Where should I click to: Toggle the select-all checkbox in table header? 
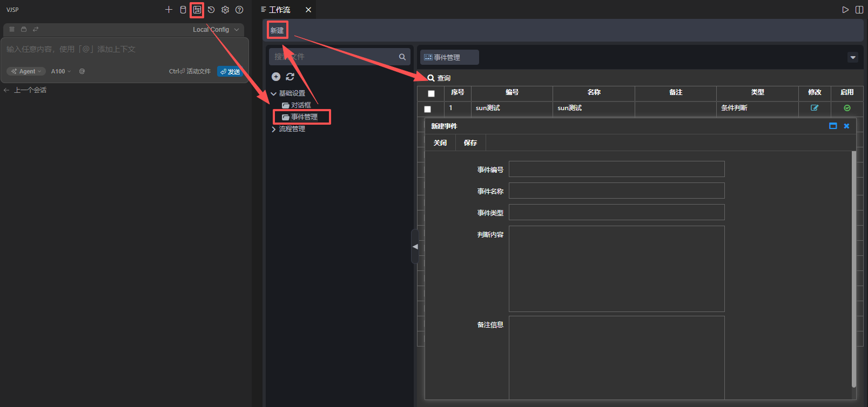tap(431, 93)
